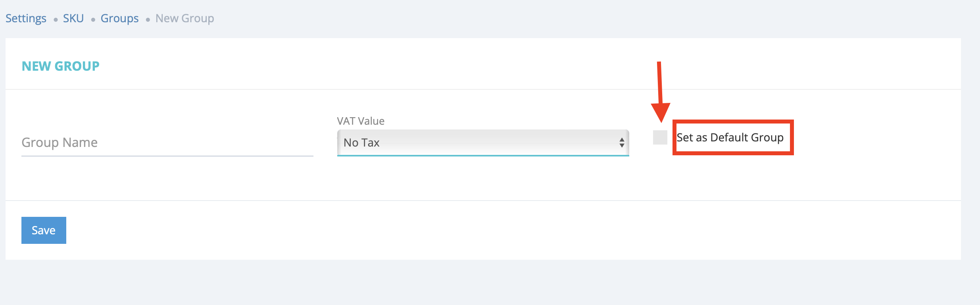The height and width of the screenshot is (305, 980).
Task: Go to Settings in the breadcrumb
Action: pos(26,18)
